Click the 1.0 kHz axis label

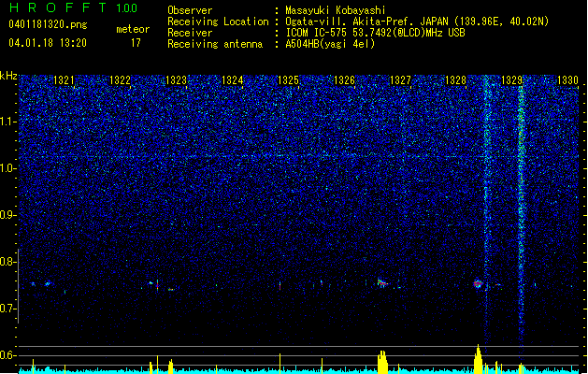[8, 168]
